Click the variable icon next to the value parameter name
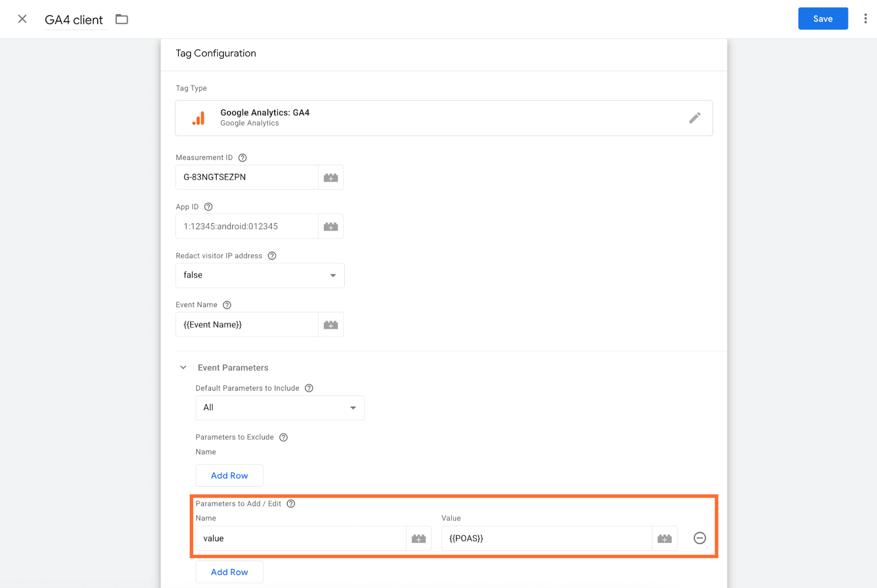 point(418,538)
